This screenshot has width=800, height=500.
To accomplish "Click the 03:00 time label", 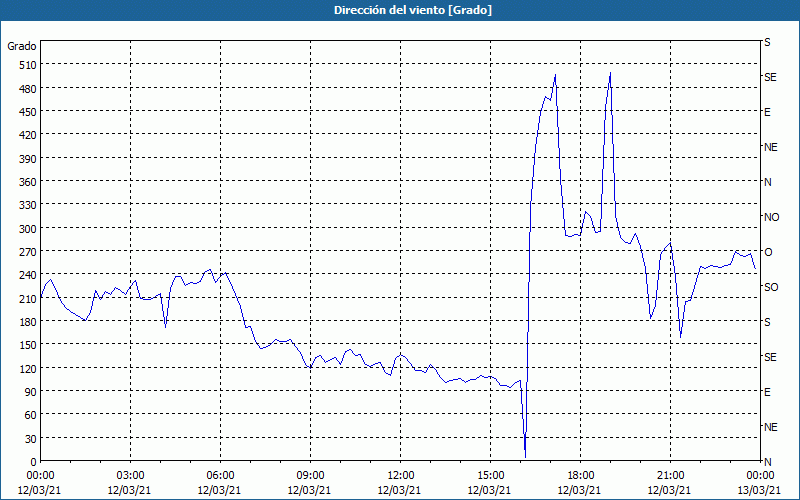I will [131, 476].
